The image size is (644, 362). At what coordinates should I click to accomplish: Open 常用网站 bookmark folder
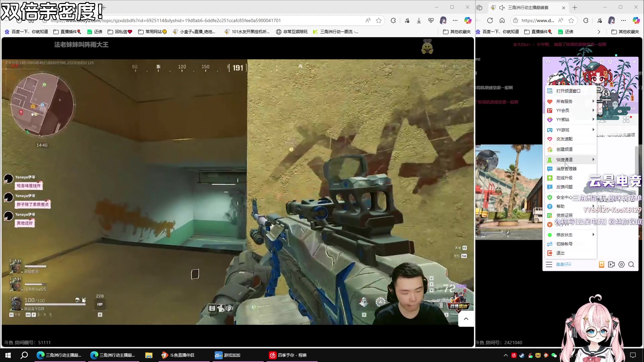point(152,32)
